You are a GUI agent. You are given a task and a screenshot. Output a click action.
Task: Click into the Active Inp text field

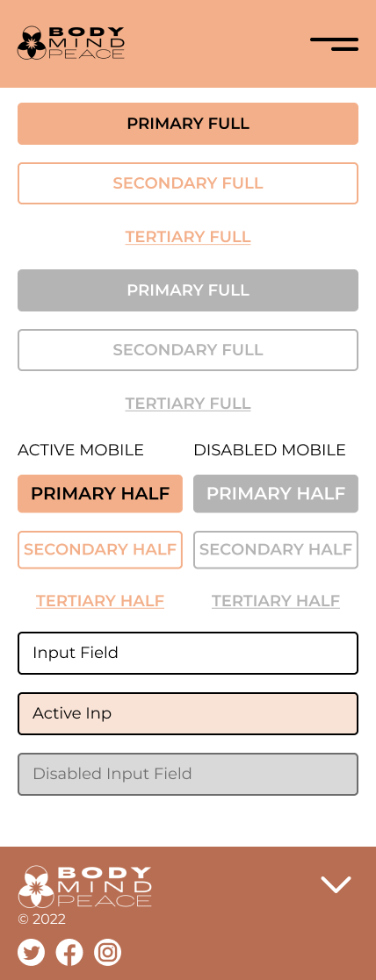(x=188, y=714)
